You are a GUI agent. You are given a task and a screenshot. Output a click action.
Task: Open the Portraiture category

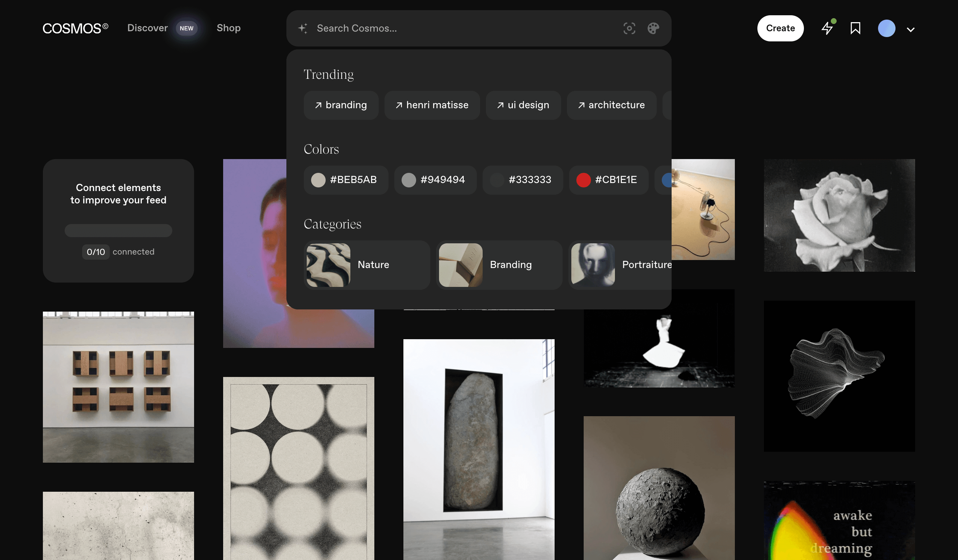coord(620,265)
